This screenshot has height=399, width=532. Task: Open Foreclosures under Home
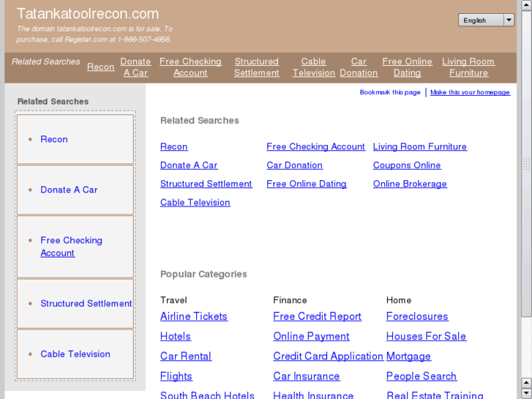pyautogui.click(x=417, y=316)
